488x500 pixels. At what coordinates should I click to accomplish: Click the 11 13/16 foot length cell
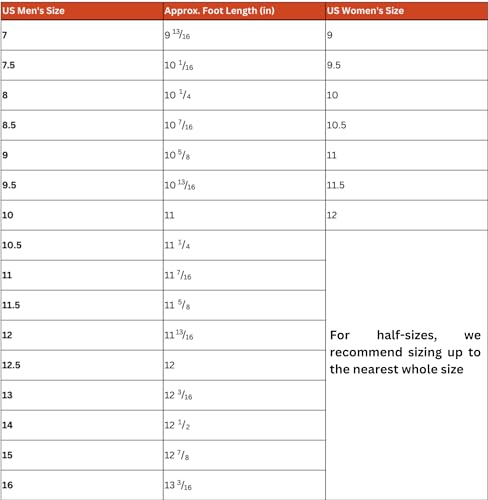[244, 335]
